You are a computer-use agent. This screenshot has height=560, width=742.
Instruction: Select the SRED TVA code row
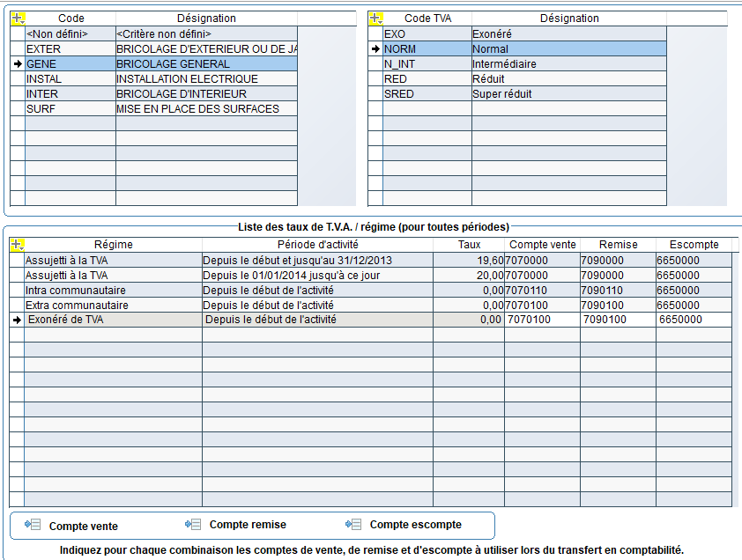click(517, 94)
